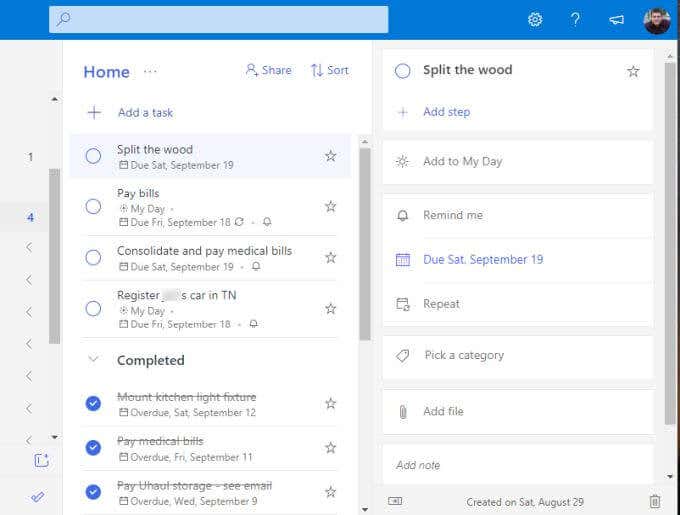
Task: Open the user profile avatar
Action: 657,20
